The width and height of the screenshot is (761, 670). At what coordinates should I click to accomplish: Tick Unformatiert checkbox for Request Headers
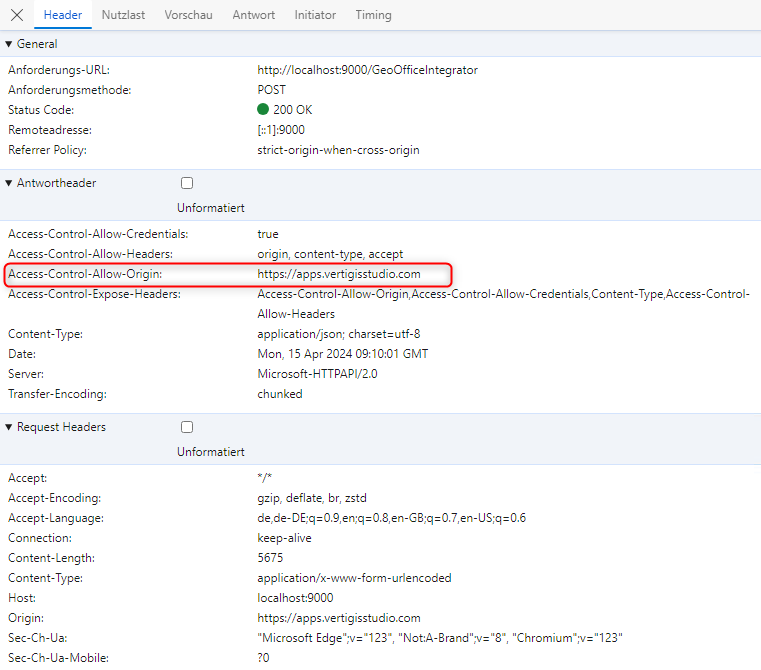pyautogui.click(x=187, y=427)
